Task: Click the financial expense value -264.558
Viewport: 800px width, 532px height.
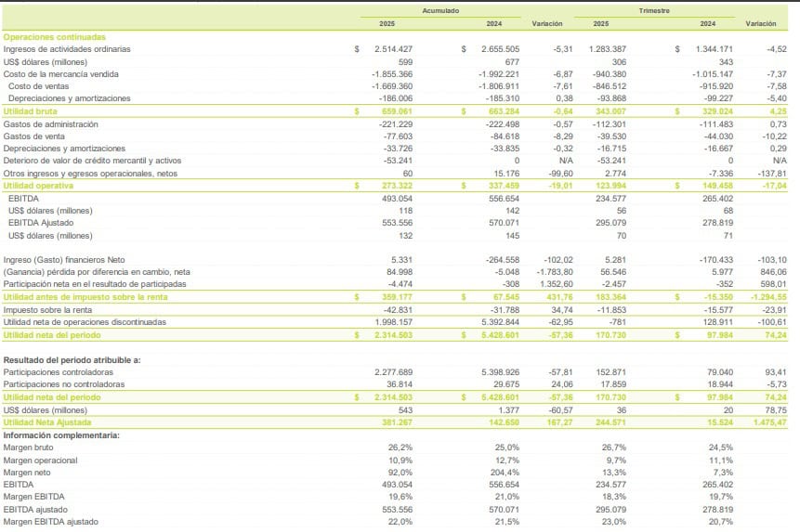Action: point(503,260)
